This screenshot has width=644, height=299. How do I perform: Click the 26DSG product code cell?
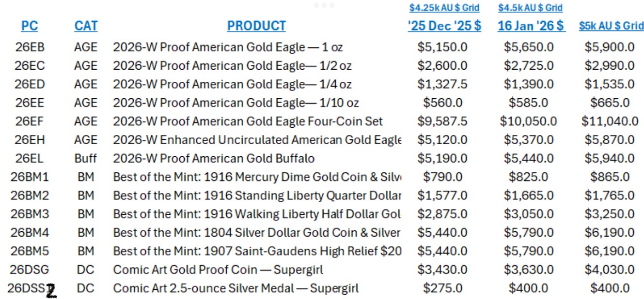(x=30, y=269)
